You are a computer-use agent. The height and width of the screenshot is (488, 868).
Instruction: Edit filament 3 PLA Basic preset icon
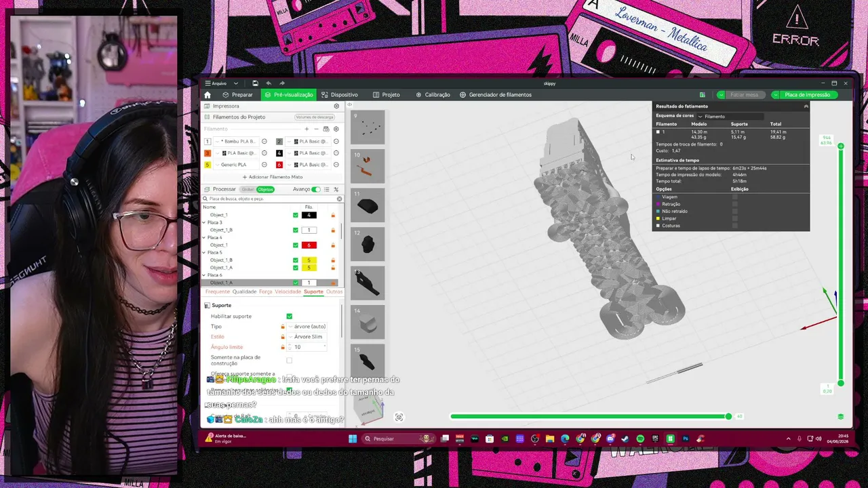[264, 153]
